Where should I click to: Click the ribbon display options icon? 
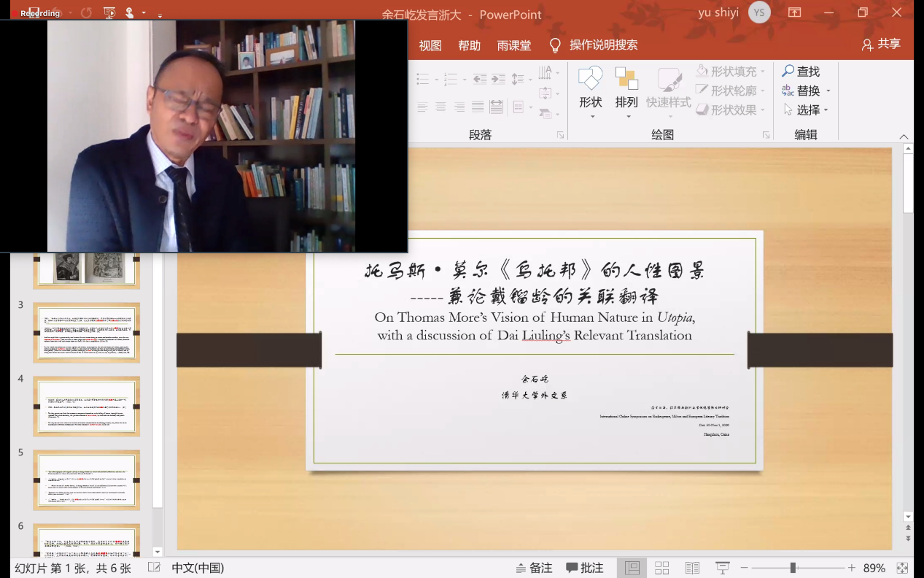pos(794,12)
